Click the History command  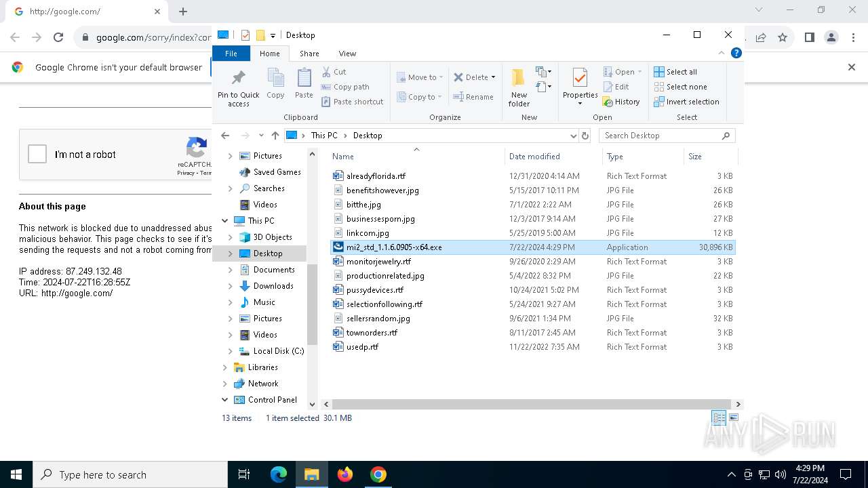tap(621, 102)
